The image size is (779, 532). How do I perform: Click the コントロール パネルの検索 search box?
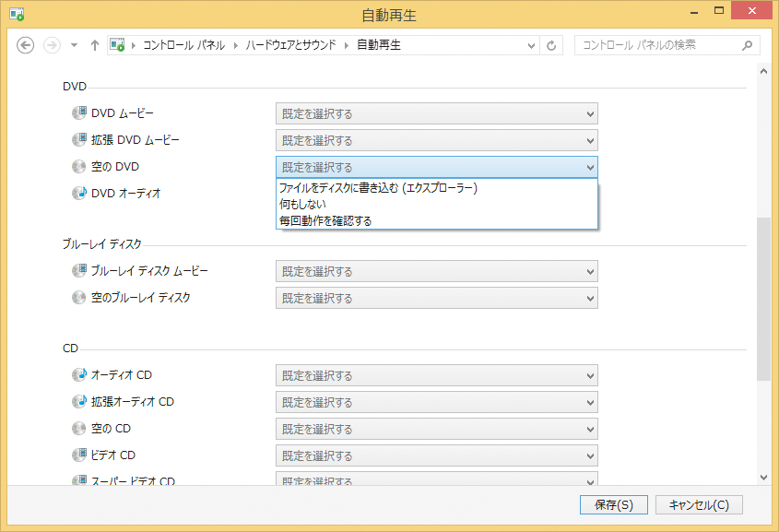[667, 45]
